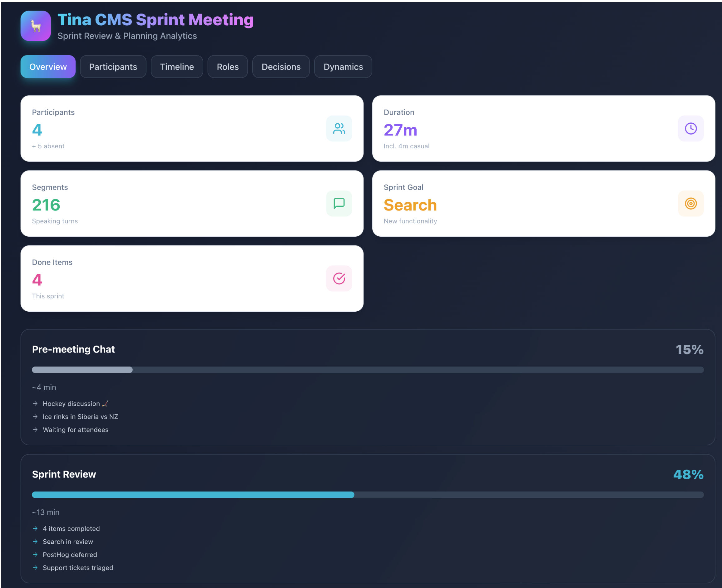The width and height of the screenshot is (722, 588).
Task: Click the Done Items card label
Action: coord(52,262)
